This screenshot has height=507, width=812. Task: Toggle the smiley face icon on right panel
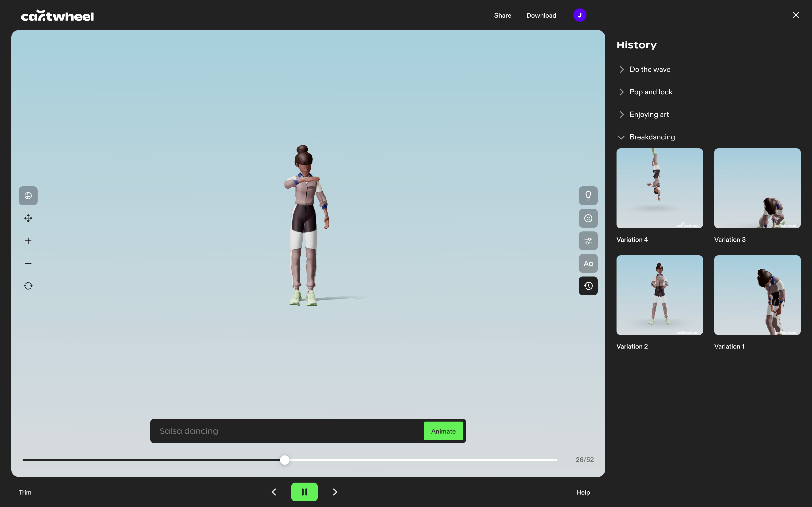point(588,218)
